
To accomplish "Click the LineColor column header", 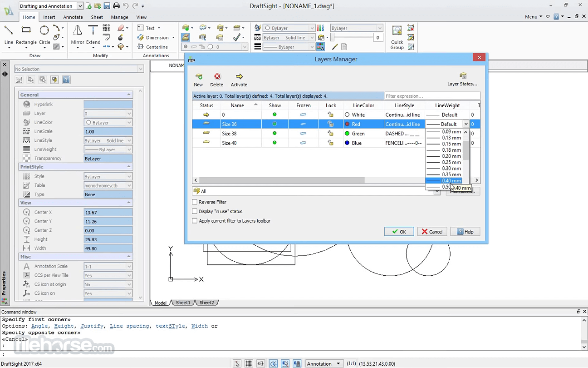I will coord(363,105).
